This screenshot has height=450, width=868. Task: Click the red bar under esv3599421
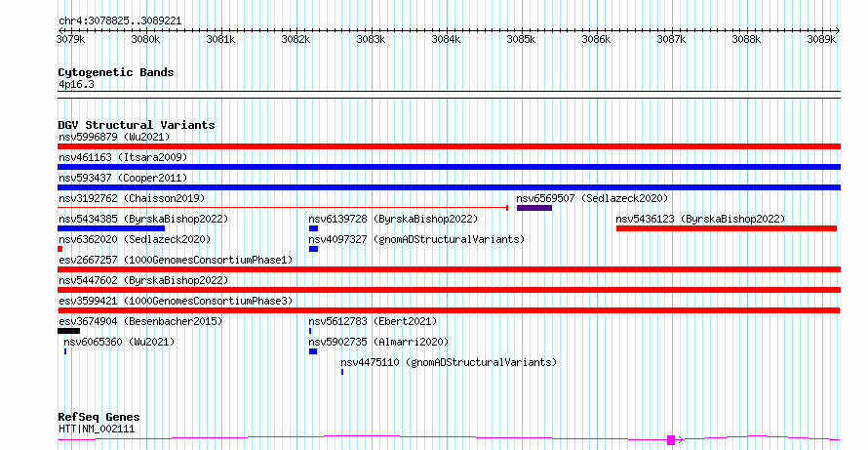coord(449,310)
